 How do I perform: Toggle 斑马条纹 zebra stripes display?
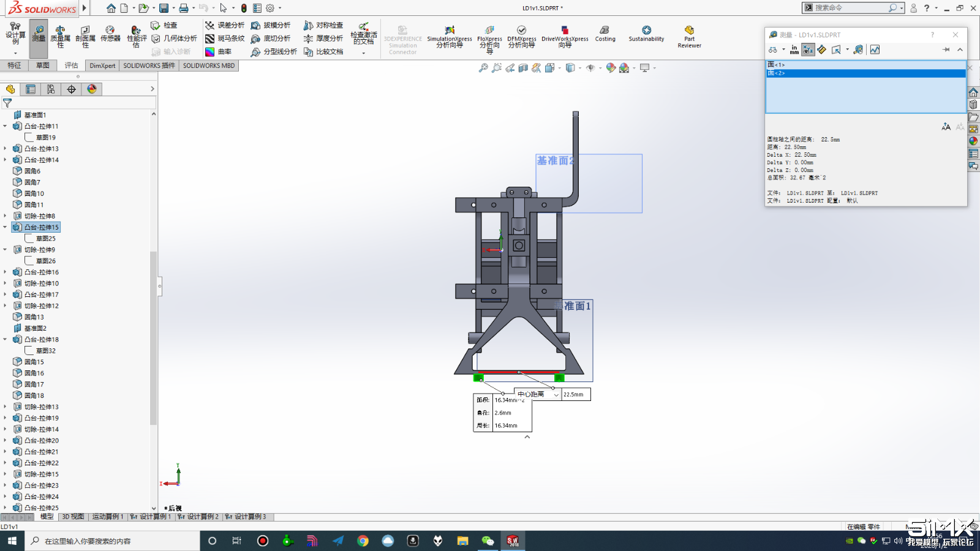tap(224, 39)
